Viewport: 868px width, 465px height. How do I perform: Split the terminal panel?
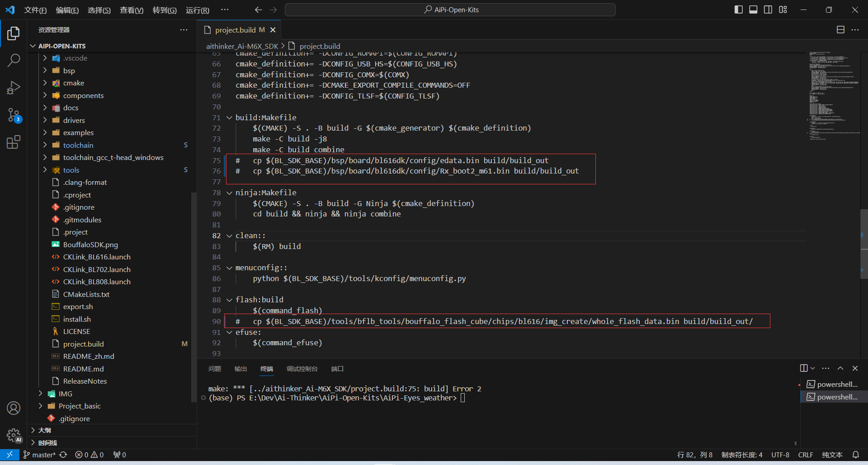pyautogui.click(x=804, y=368)
